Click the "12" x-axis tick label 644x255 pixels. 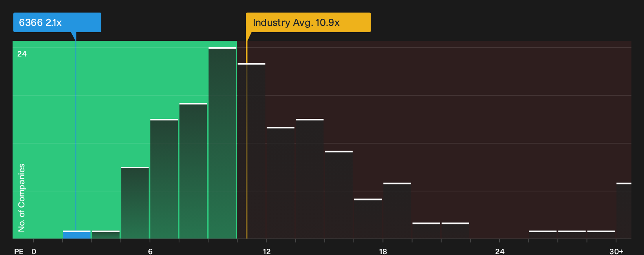click(267, 251)
